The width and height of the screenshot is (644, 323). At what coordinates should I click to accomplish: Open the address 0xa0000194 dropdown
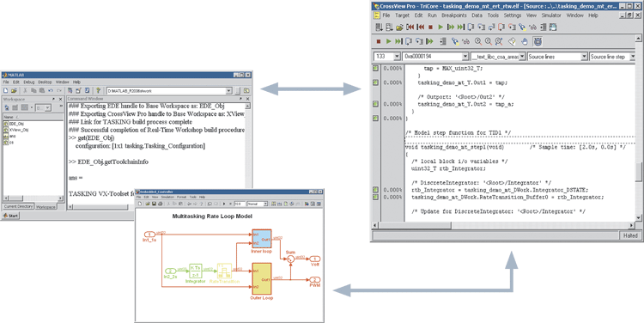(x=465, y=57)
